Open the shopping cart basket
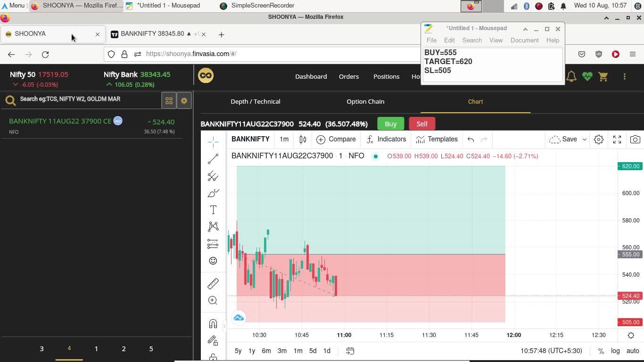This screenshot has width=644, height=362. click(x=603, y=76)
